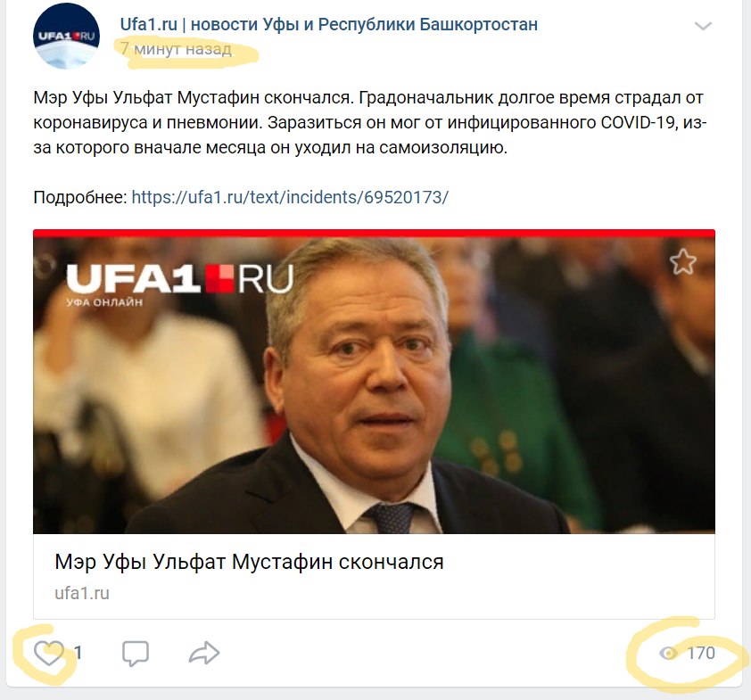Click the headline 'Мэр Уфы Ульфат Мустафин скончался'
Viewport: 751px width, 700px height.
point(249,562)
